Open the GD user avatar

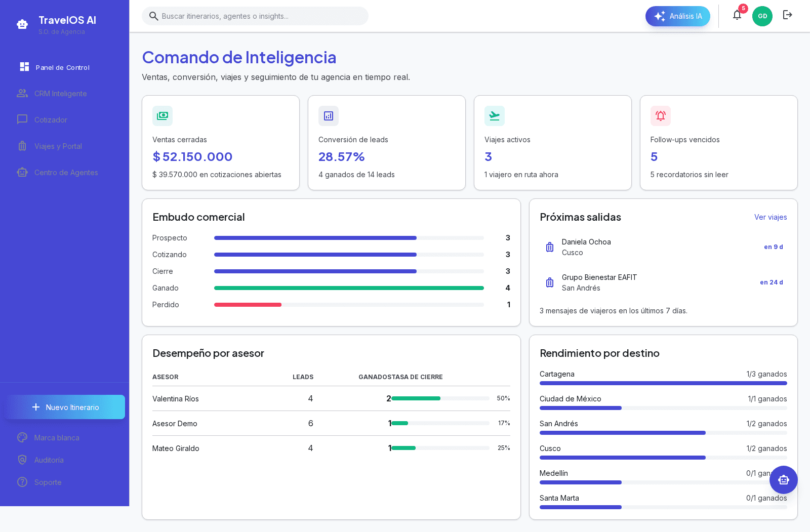click(762, 16)
